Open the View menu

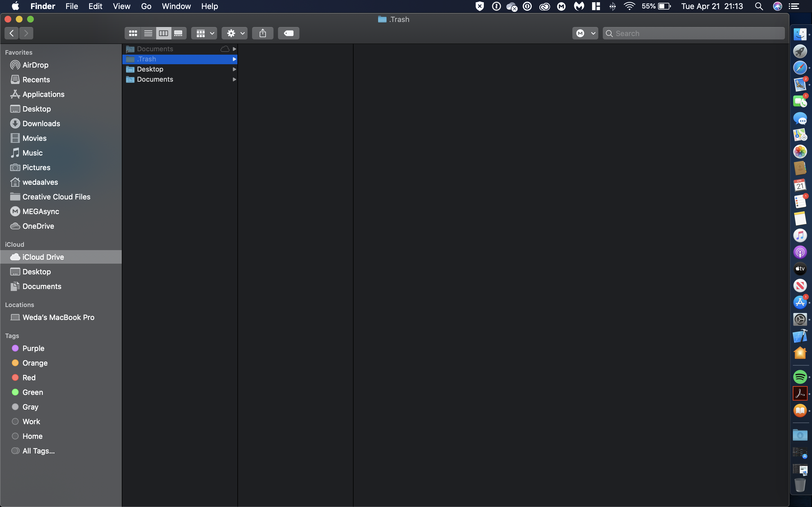tap(121, 6)
